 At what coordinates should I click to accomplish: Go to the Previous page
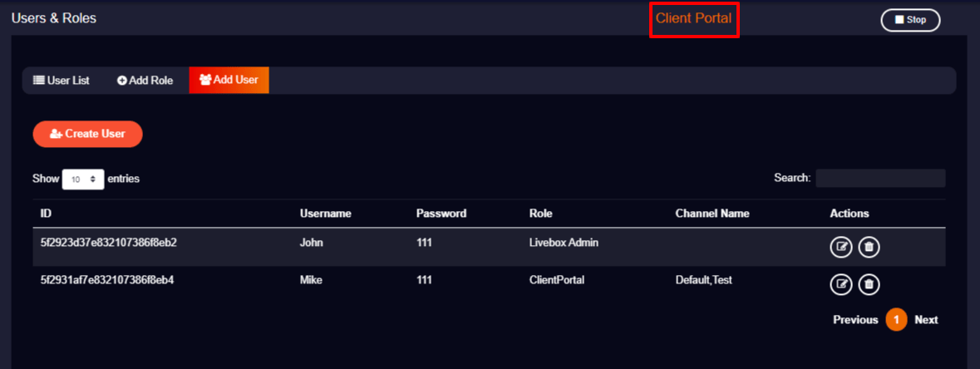(x=855, y=320)
